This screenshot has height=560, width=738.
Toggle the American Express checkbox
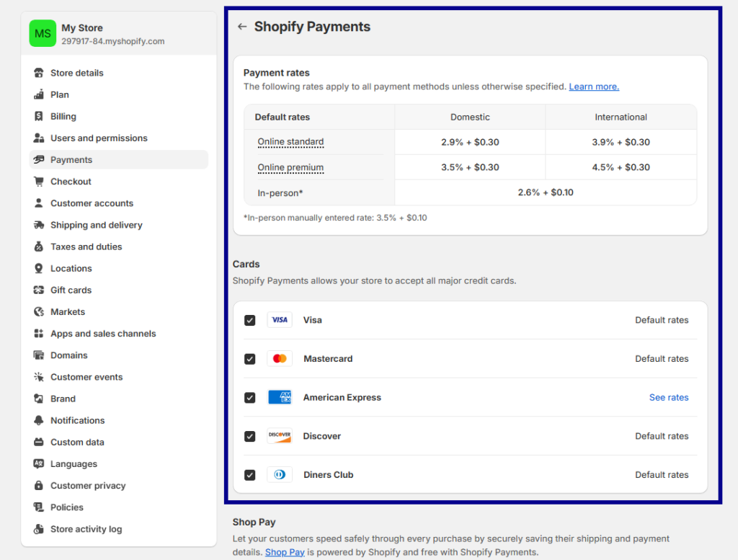(x=250, y=398)
